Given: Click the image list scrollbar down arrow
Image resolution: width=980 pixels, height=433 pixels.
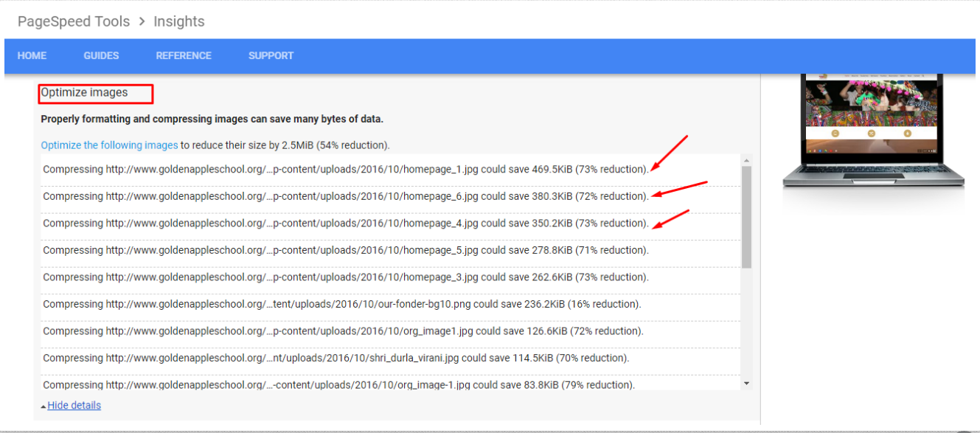Looking at the screenshot, I should coord(746,383).
